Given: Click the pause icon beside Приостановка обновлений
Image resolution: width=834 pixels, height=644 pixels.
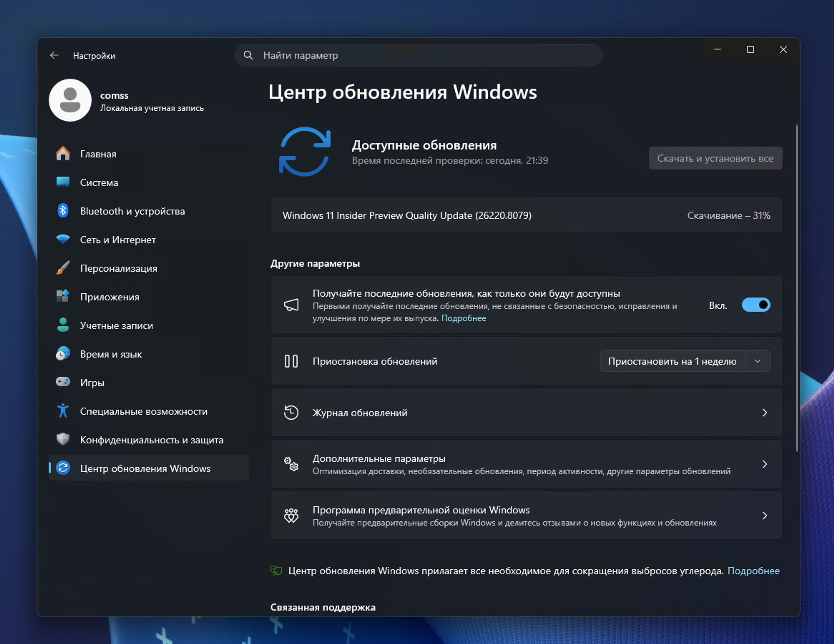Looking at the screenshot, I should tap(291, 361).
